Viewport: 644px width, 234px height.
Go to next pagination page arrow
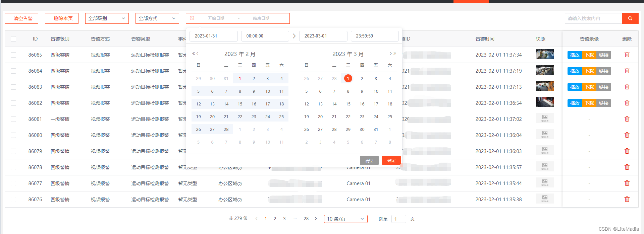pos(316,219)
